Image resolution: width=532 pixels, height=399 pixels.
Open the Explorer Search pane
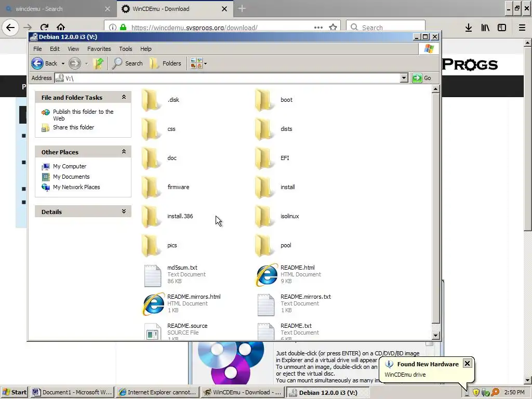click(128, 63)
